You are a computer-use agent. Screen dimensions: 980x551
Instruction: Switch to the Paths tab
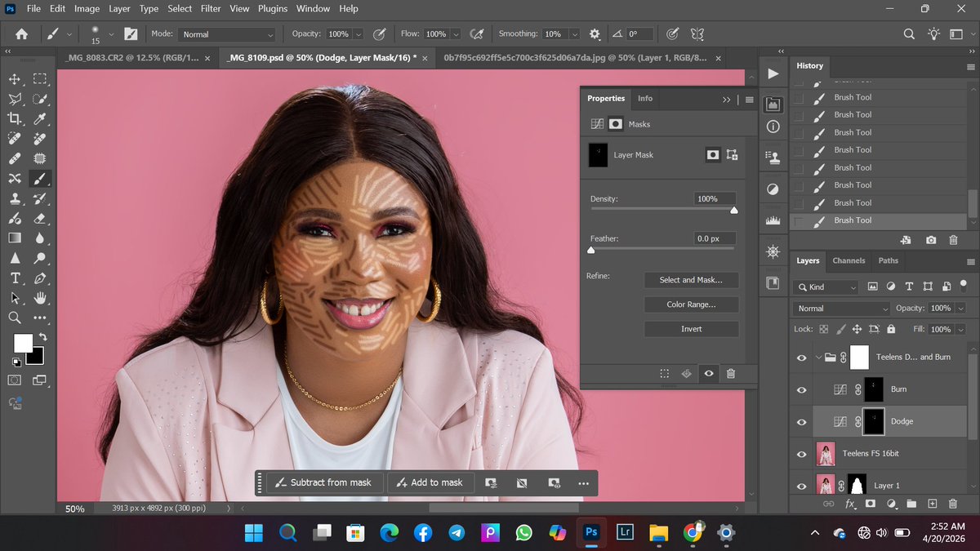pos(889,260)
